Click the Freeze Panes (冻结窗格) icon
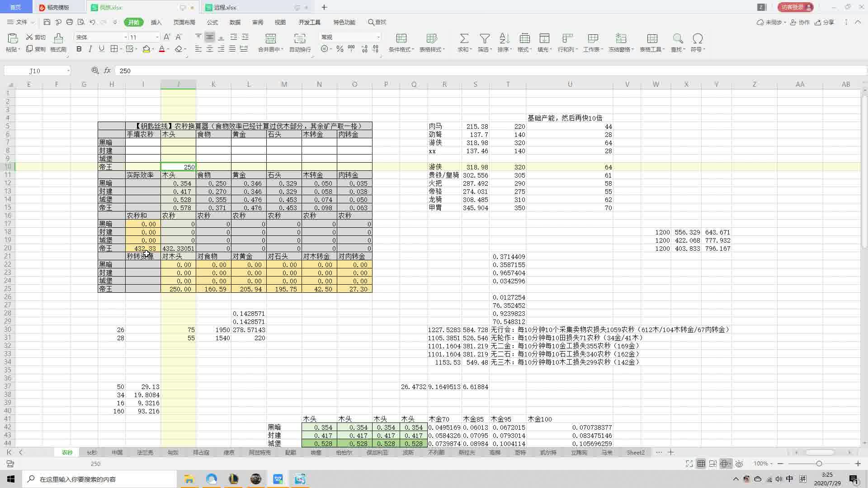This screenshot has height=488, width=868. [x=621, y=38]
